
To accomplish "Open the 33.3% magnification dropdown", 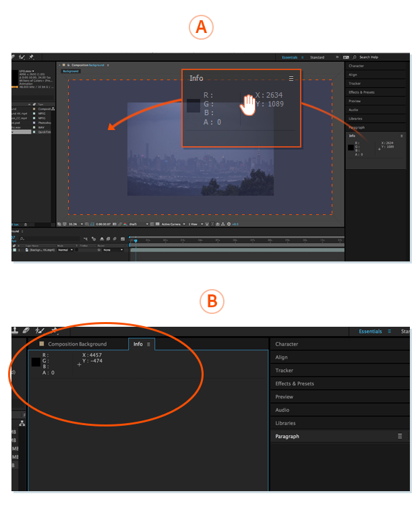I will [x=74, y=224].
